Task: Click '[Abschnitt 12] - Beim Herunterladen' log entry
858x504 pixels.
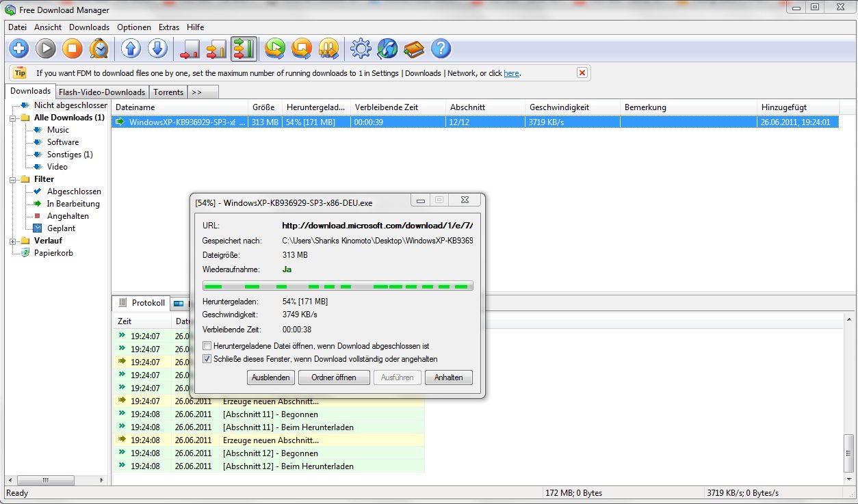Action: point(288,466)
